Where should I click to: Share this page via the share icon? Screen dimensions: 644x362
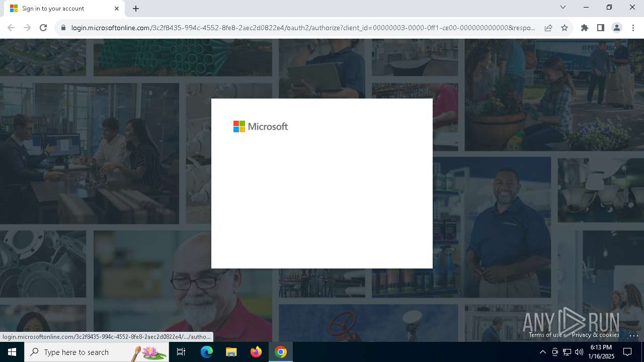pyautogui.click(x=548, y=28)
